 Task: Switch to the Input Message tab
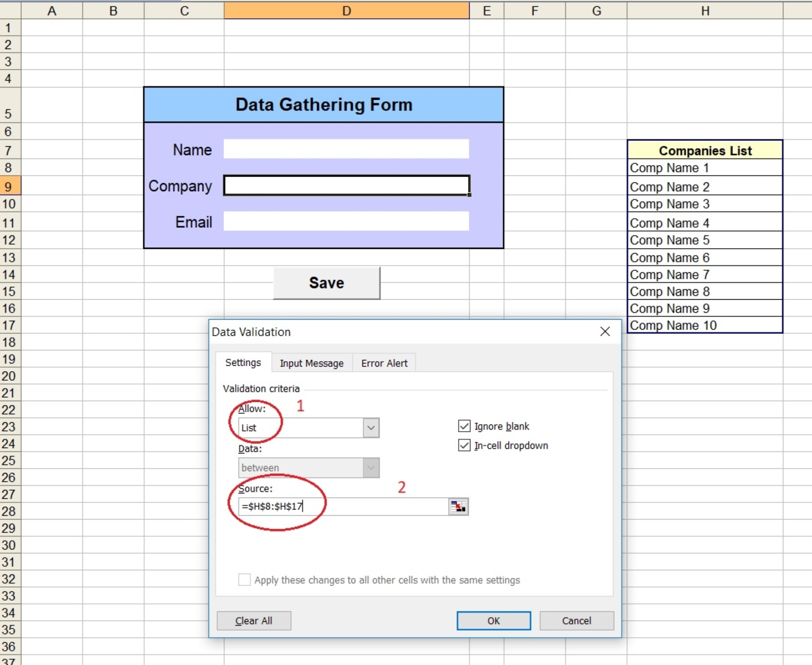click(x=311, y=363)
